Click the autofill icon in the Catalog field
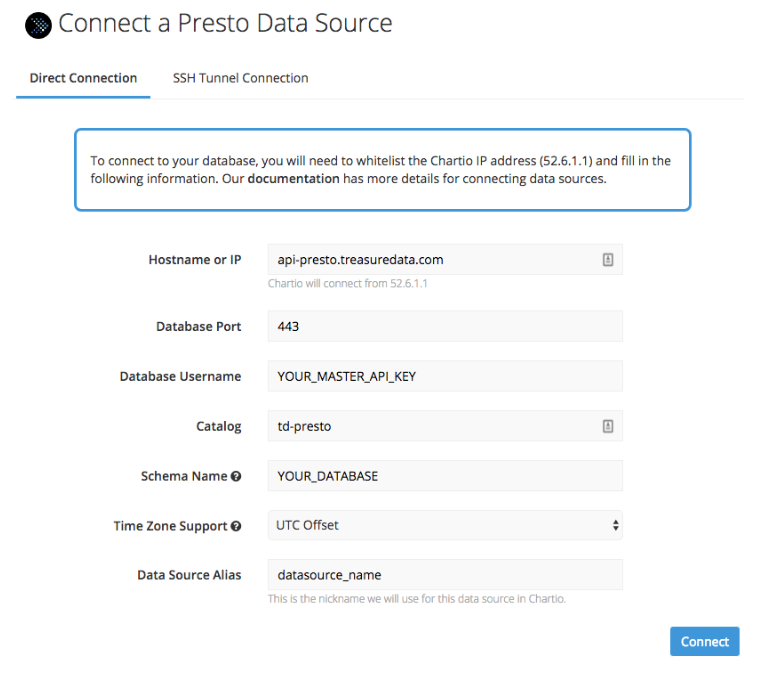Image resolution: width=758 pixels, height=690 pixels. (607, 426)
